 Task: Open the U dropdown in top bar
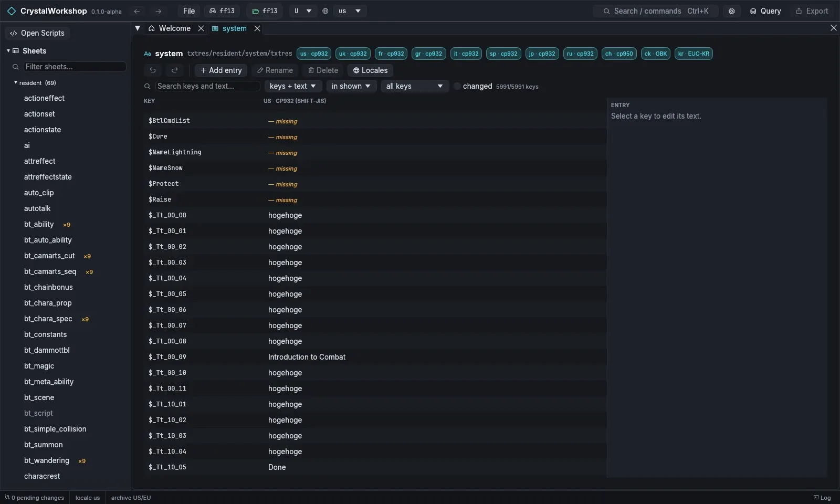coord(303,11)
